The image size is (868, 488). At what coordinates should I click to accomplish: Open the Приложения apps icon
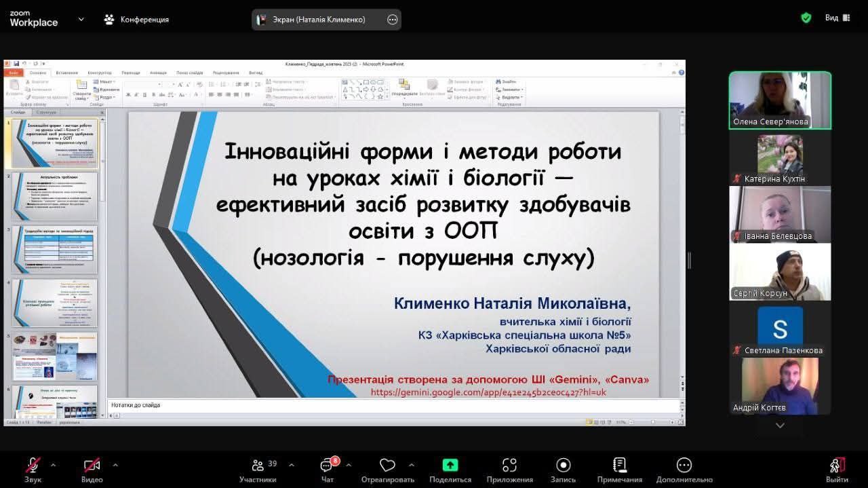tap(509, 466)
